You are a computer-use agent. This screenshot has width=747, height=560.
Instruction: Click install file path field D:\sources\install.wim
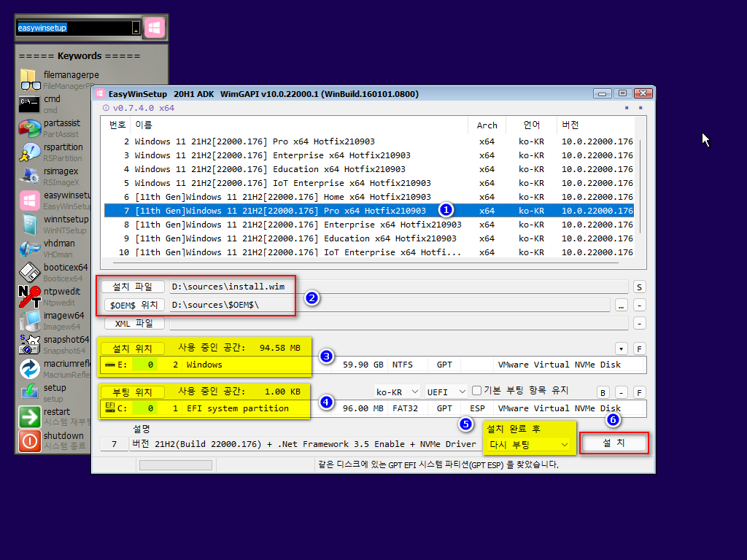tap(399, 287)
